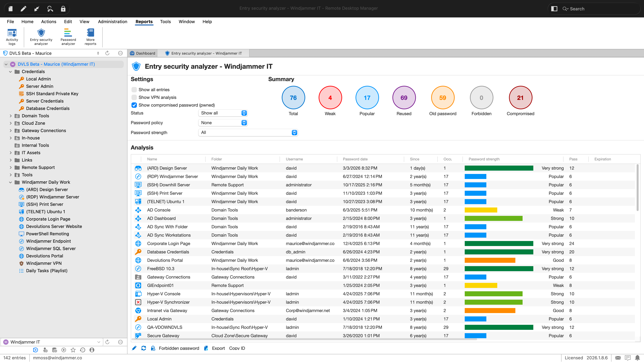Image resolution: width=644 pixels, height=362 pixels.
Task: Enable Show all entries
Action: pyautogui.click(x=134, y=89)
